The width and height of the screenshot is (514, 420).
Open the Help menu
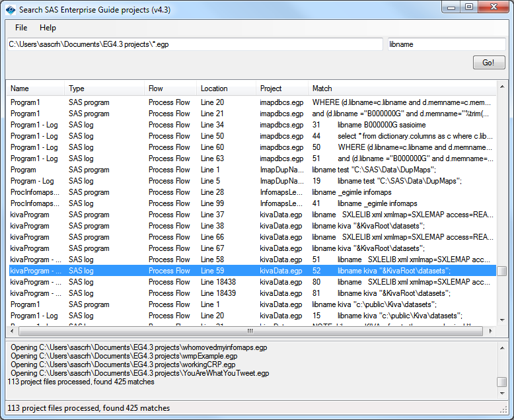(x=48, y=28)
